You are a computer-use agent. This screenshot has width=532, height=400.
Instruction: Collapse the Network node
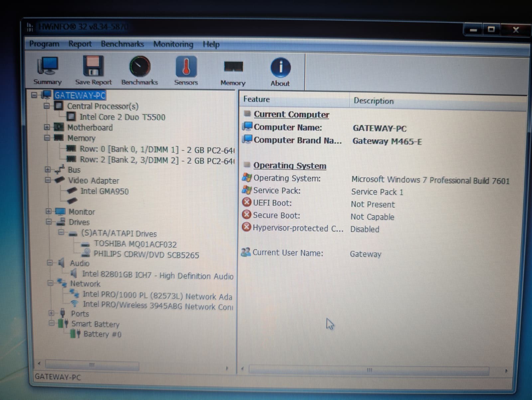click(51, 283)
